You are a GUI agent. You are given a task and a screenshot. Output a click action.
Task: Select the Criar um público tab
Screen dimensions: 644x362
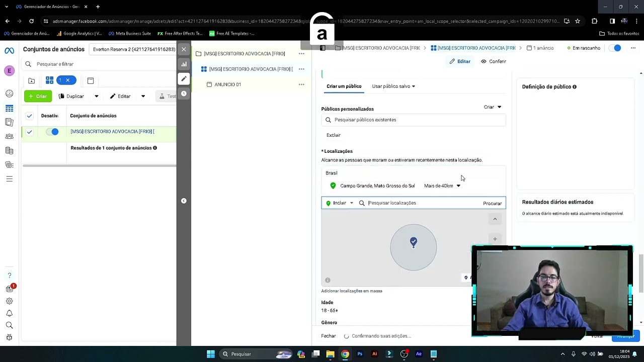click(344, 86)
